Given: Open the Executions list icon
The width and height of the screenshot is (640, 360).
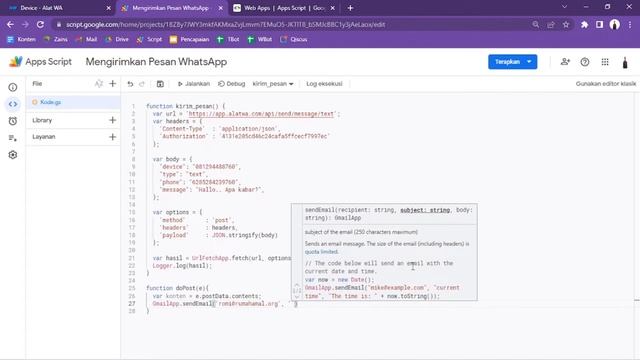Looking at the screenshot, I should pos(13,138).
